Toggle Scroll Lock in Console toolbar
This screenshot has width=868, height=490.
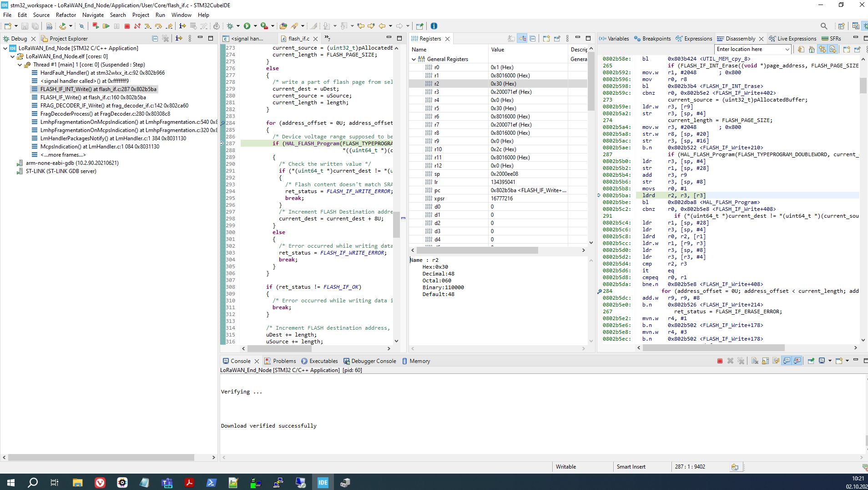[765, 361]
